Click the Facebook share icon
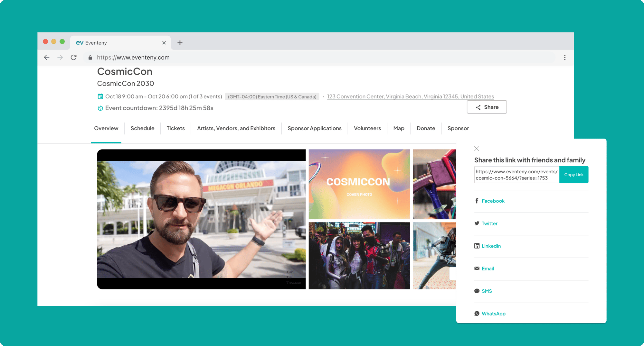This screenshot has width=644, height=346. point(477,201)
